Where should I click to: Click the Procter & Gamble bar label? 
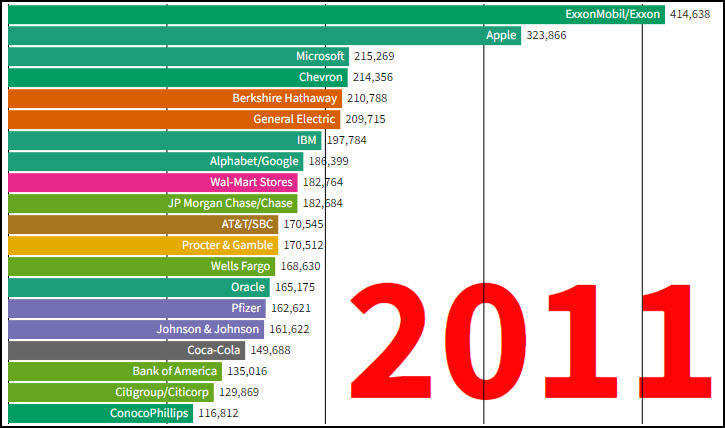227,245
